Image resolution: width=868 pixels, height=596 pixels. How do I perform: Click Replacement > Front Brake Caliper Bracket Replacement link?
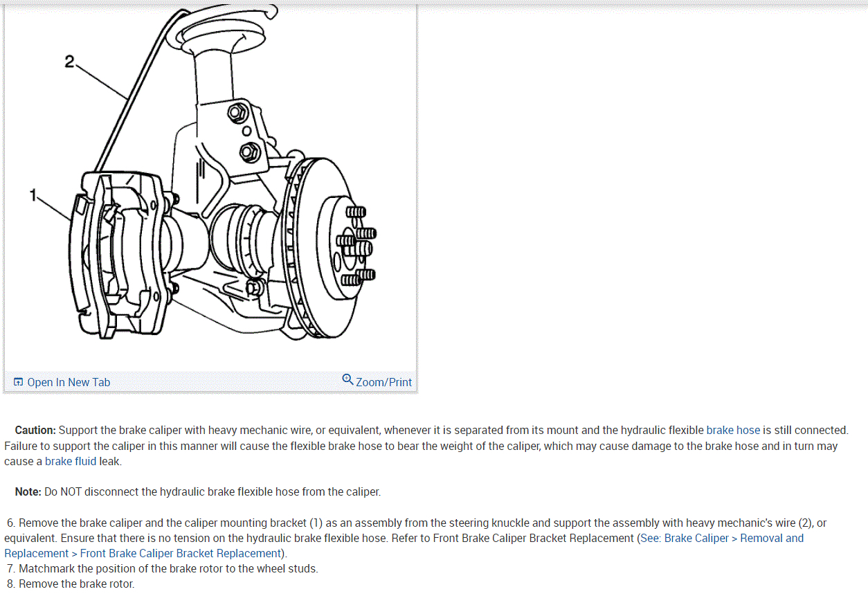[x=142, y=553]
